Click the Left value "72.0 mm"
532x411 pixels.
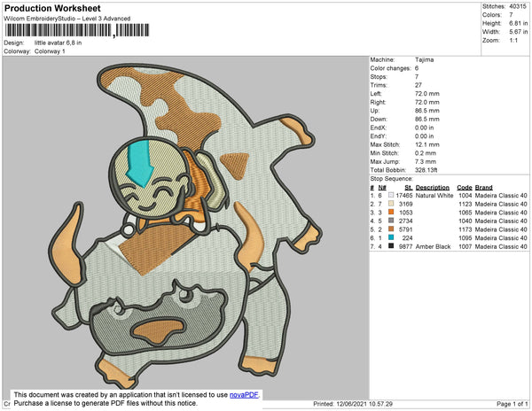coord(427,94)
